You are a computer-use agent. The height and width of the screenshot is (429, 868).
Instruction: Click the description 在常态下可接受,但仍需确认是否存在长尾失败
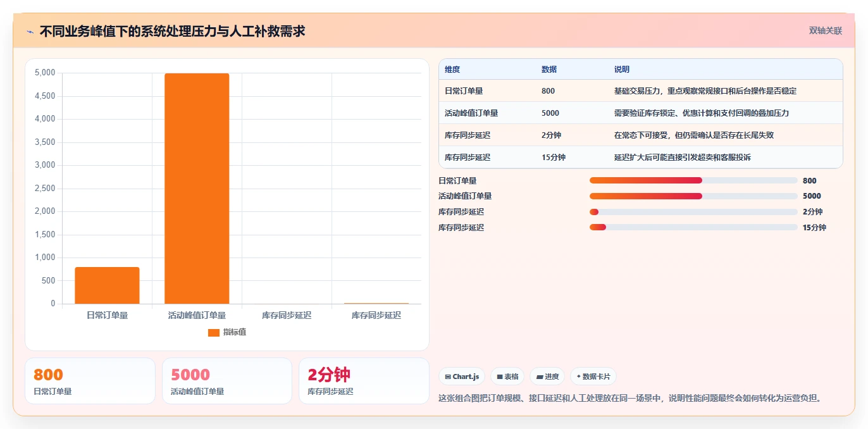(x=694, y=135)
